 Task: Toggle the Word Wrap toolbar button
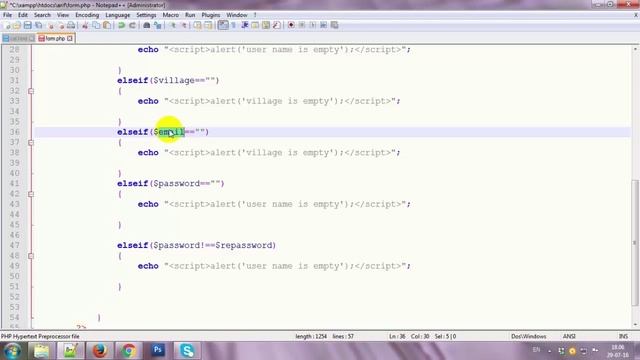(223, 25)
